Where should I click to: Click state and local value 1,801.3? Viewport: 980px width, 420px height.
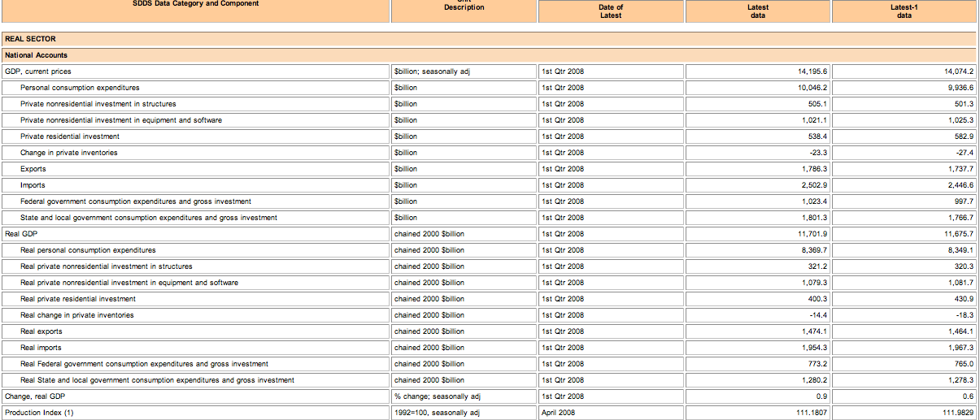(814, 218)
